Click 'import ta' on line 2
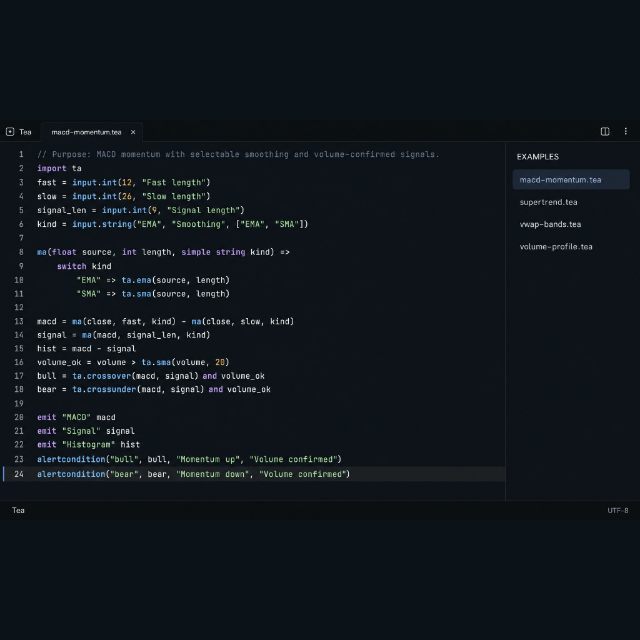The image size is (640, 640). click(x=59, y=168)
